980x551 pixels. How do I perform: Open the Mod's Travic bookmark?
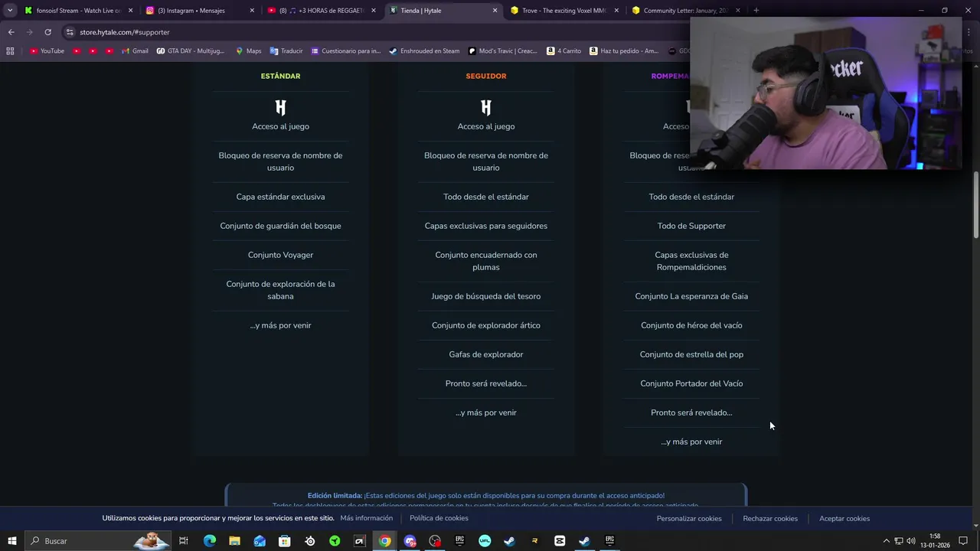pyautogui.click(x=503, y=51)
